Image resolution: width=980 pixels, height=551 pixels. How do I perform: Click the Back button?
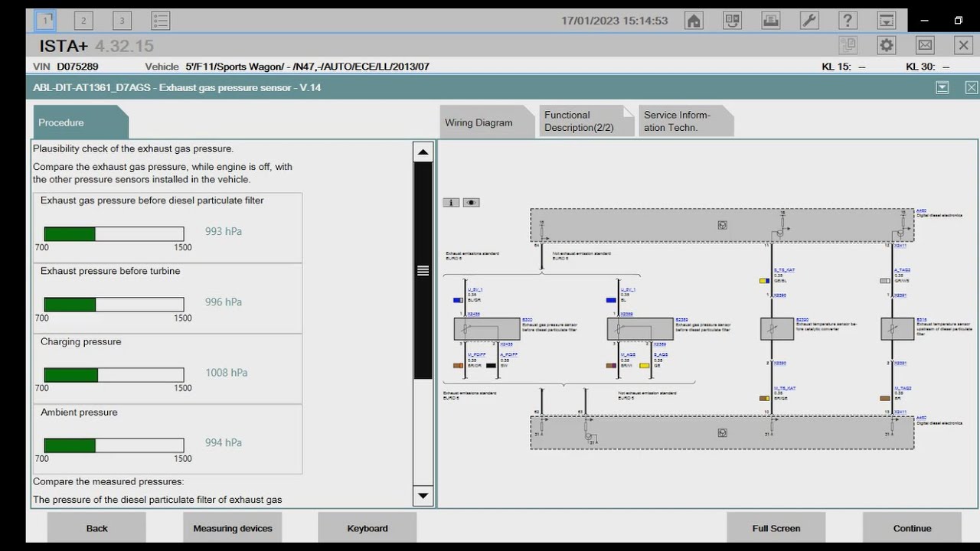[96, 528]
